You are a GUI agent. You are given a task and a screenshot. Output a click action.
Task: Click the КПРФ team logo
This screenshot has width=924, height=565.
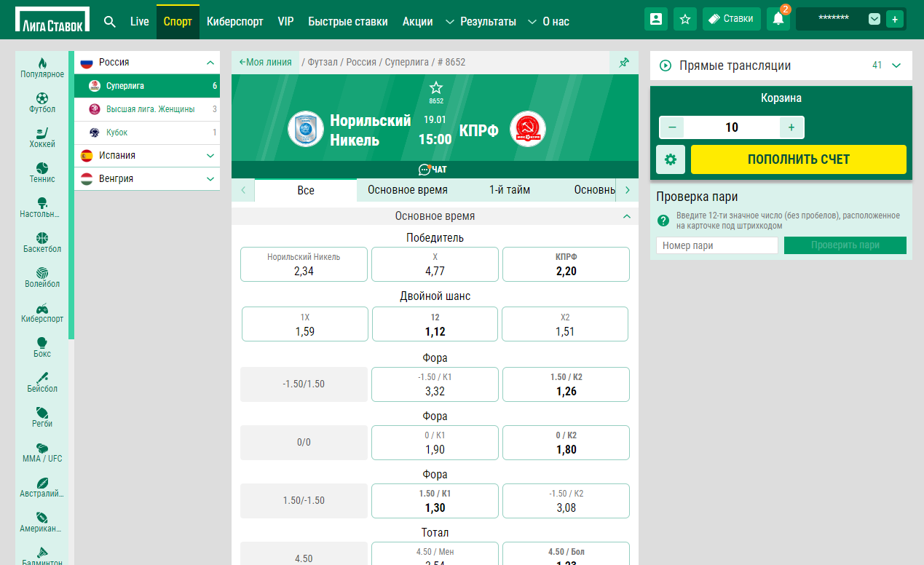pyautogui.click(x=528, y=129)
